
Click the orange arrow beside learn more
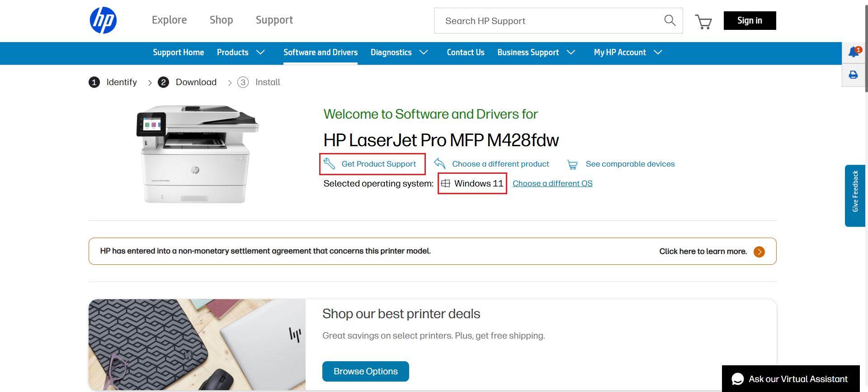click(759, 252)
